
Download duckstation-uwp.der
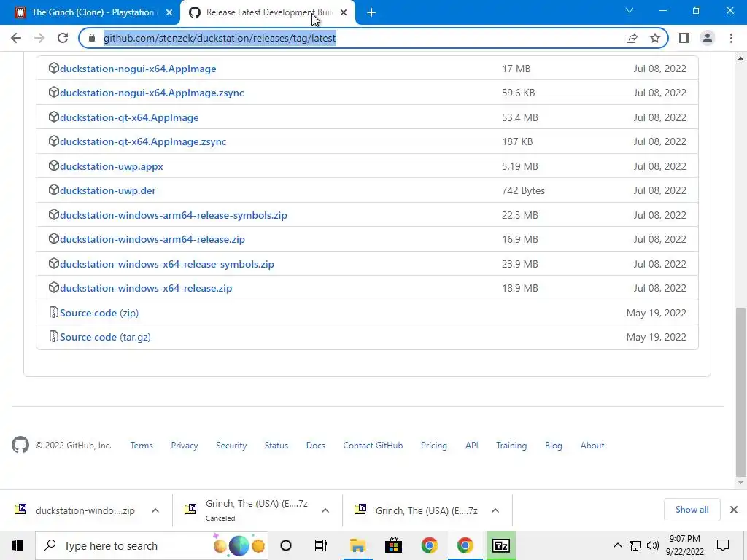[108, 190]
